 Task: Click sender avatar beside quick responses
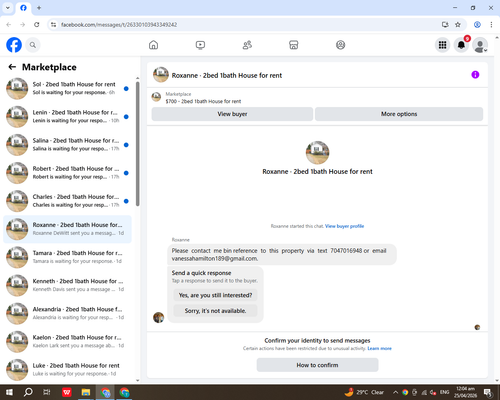point(158,317)
